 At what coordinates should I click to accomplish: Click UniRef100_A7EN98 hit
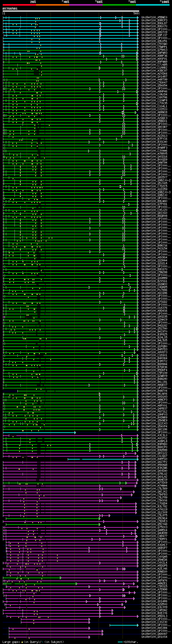tap(154, 590)
